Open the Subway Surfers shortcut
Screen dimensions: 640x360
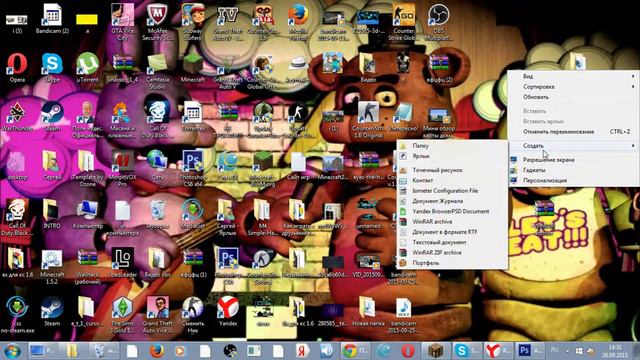click(x=192, y=22)
